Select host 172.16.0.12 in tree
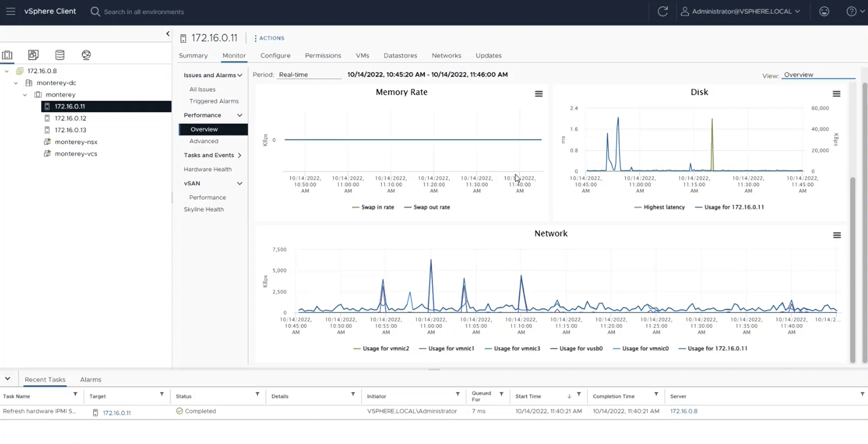Viewport: 868px width, 444px height. point(70,118)
